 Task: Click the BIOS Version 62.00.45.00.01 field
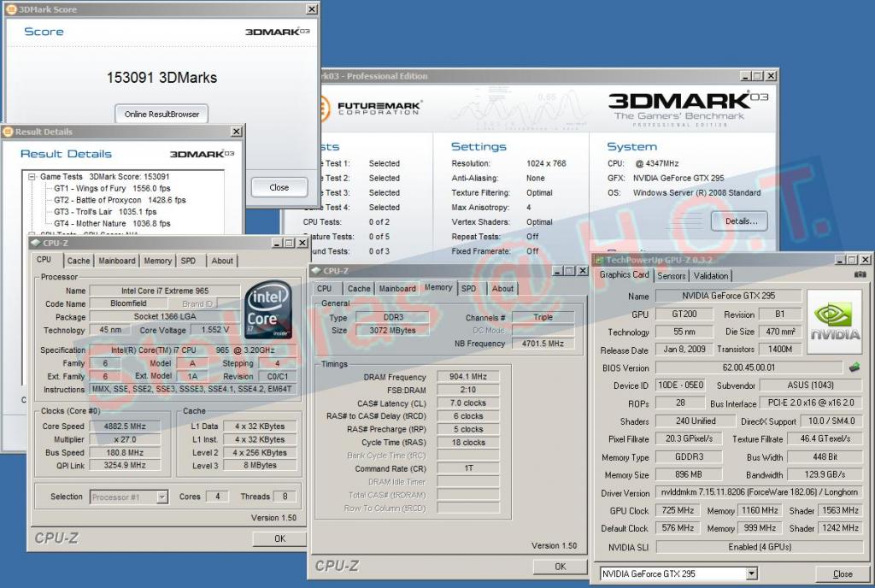click(749, 367)
